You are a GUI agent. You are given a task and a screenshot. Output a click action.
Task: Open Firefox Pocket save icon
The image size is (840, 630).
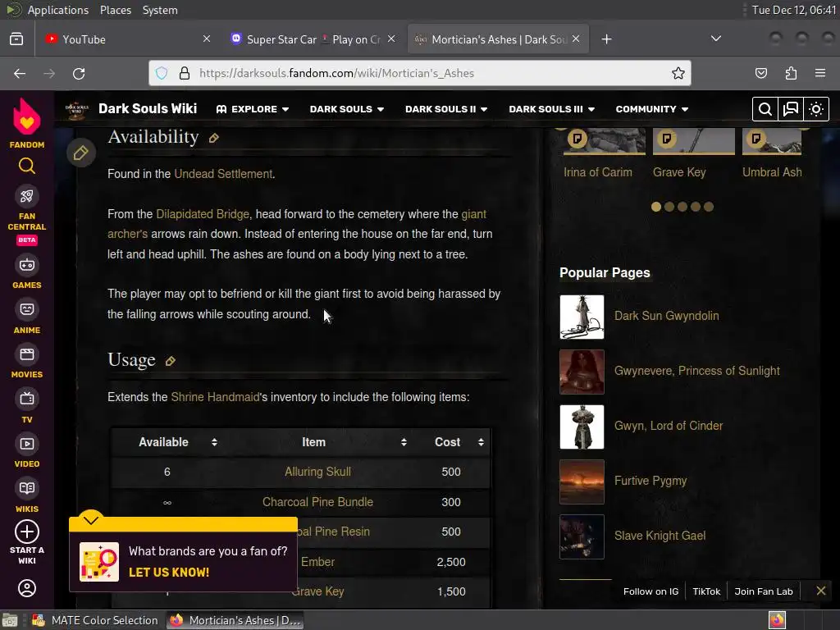coord(760,73)
